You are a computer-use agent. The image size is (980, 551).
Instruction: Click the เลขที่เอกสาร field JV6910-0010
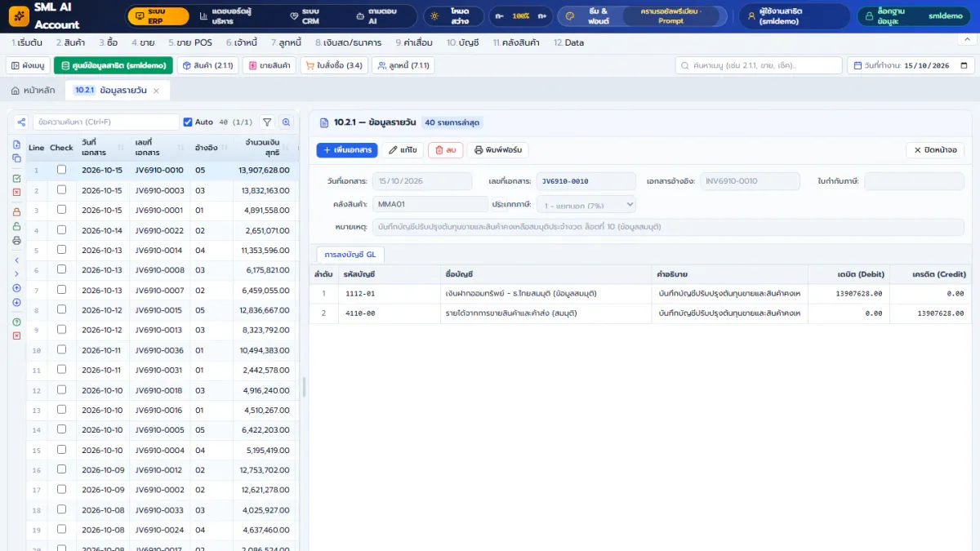[586, 181]
